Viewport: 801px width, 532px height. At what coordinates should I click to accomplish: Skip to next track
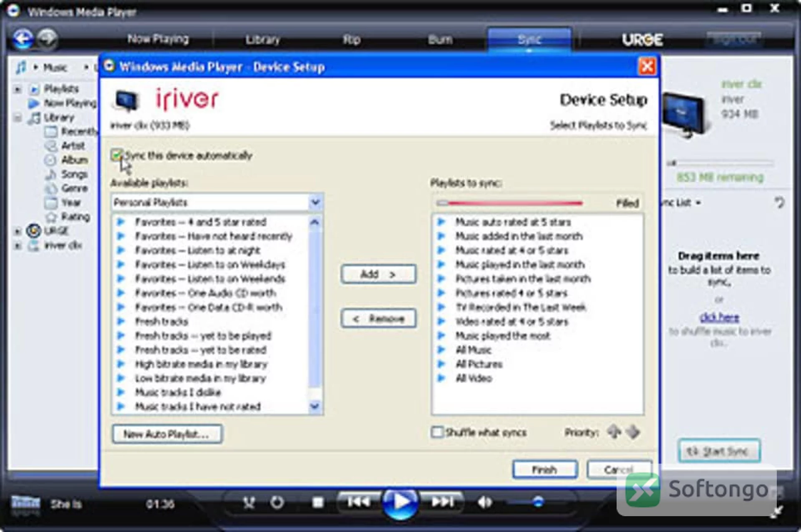point(442,502)
